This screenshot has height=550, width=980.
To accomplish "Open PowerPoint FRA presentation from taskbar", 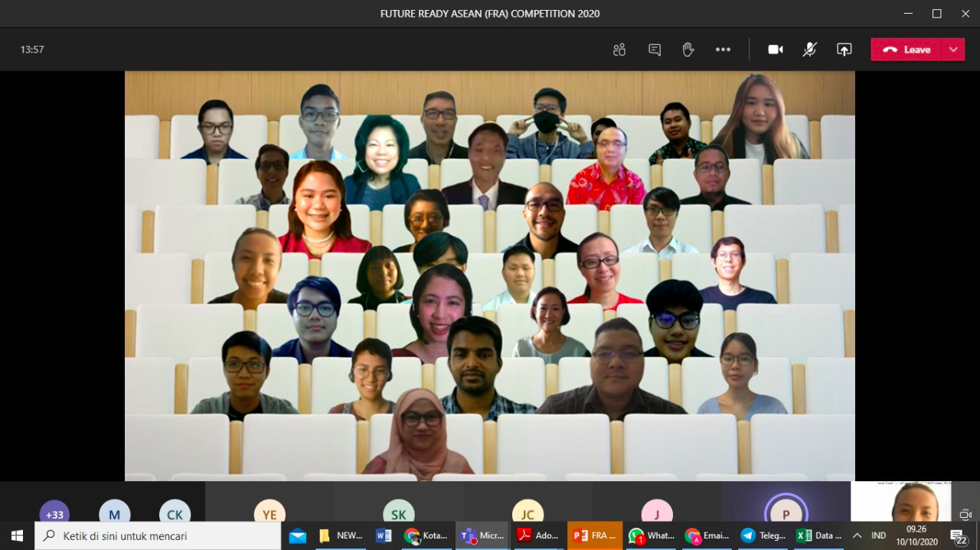I will pos(595,535).
